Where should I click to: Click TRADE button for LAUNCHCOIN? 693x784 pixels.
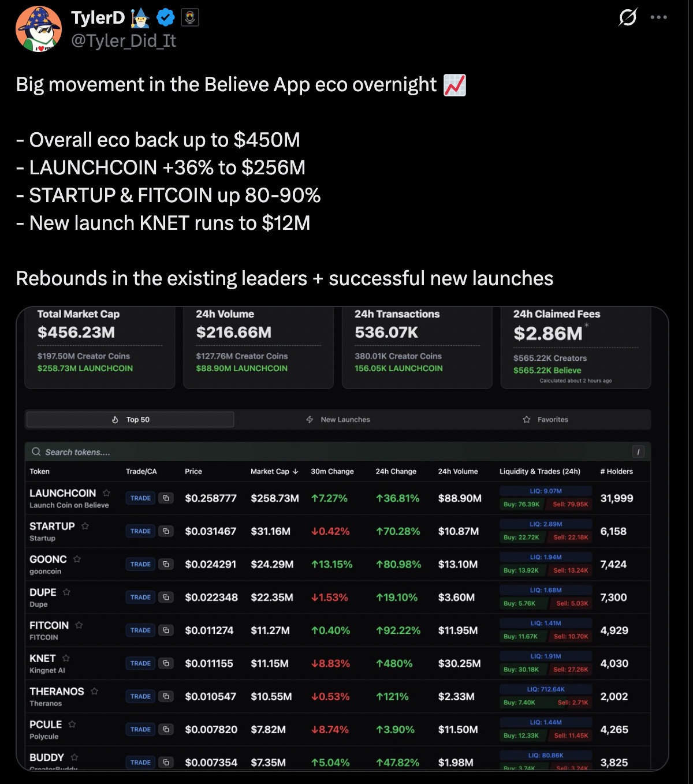click(x=140, y=498)
